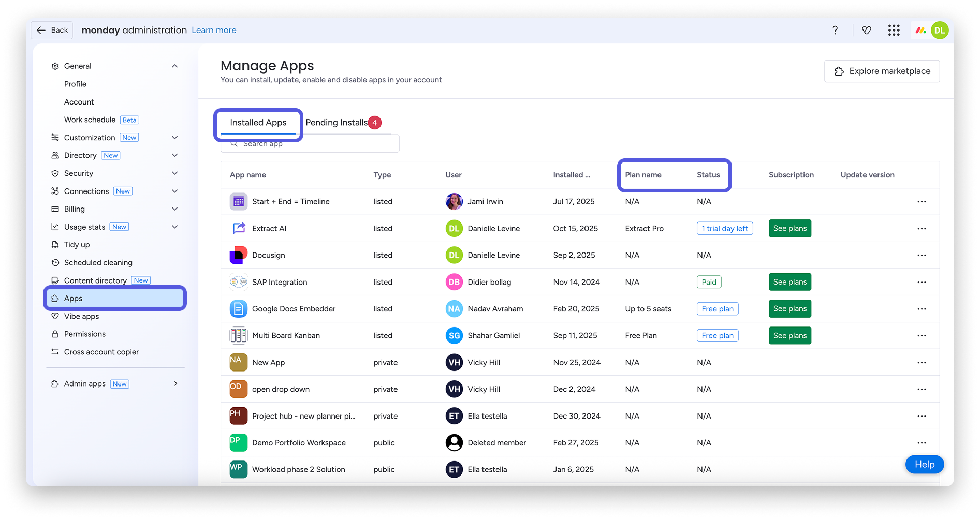The image size is (980, 520).
Task: Click the Docusign app icon
Action: click(x=239, y=255)
